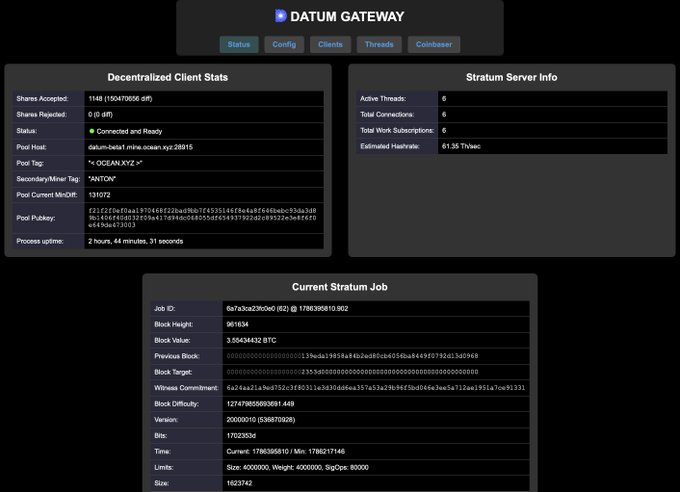Select the Size value 1623742
This screenshot has width=680, height=492.
[239, 483]
